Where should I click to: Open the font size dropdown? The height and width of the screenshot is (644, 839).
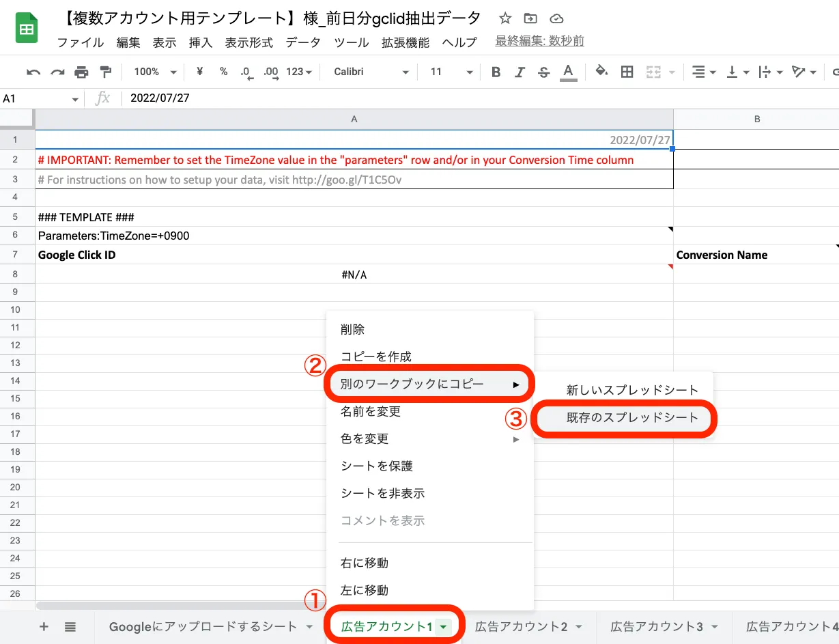[451, 72]
